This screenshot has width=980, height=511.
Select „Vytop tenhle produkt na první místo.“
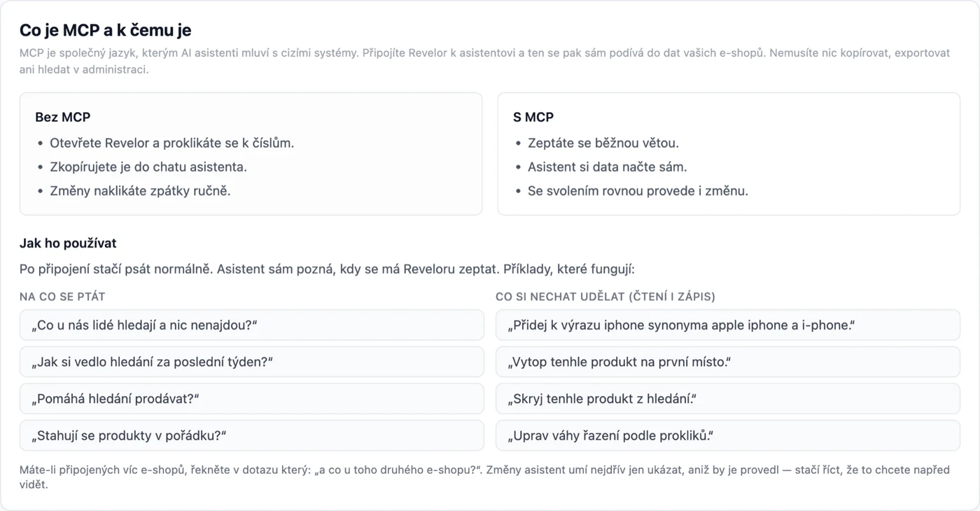pos(728,362)
